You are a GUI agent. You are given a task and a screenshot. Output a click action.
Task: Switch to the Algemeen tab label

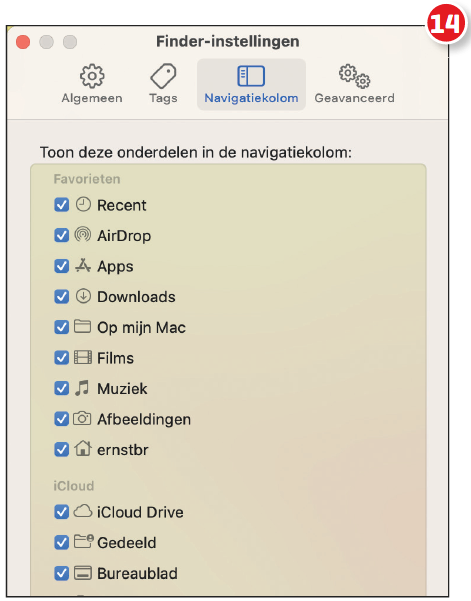pyautogui.click(x=92, y=98)
